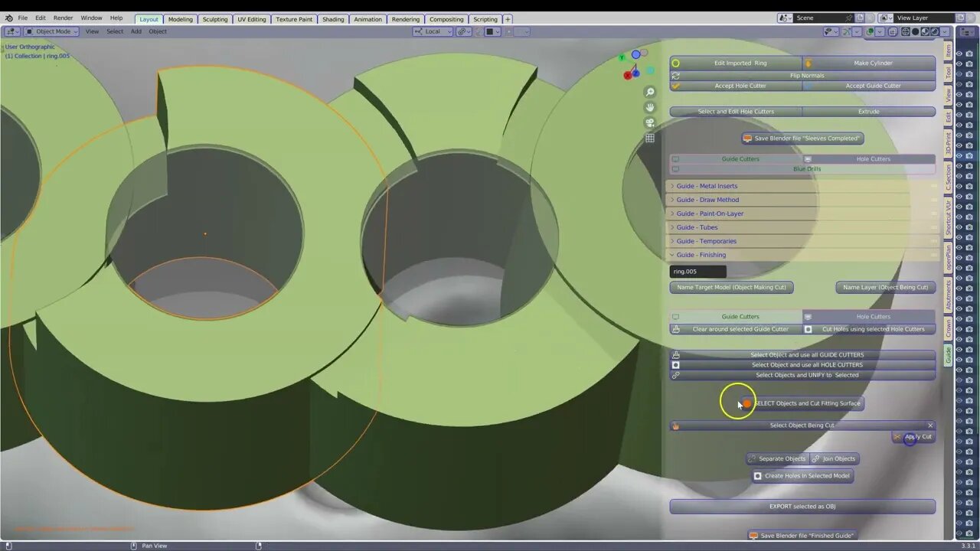Toggle eye on highlighted outliner row
980x551 pixels.
959,156
